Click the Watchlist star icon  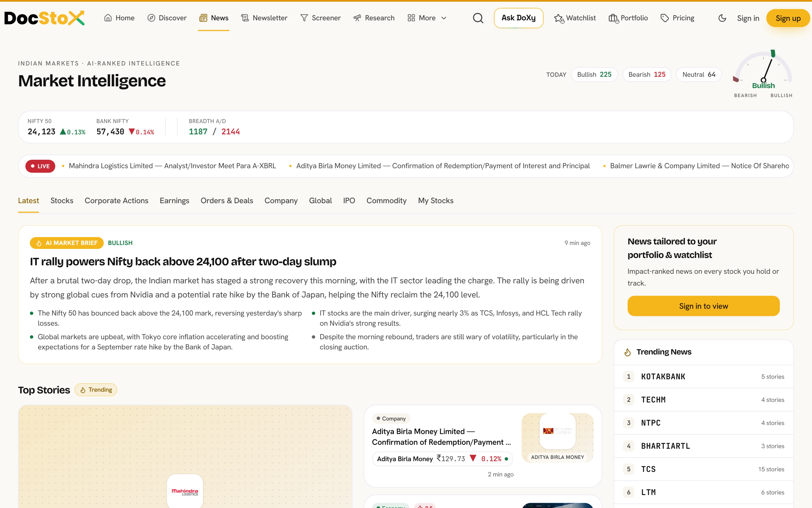click(x=559, y=18)
